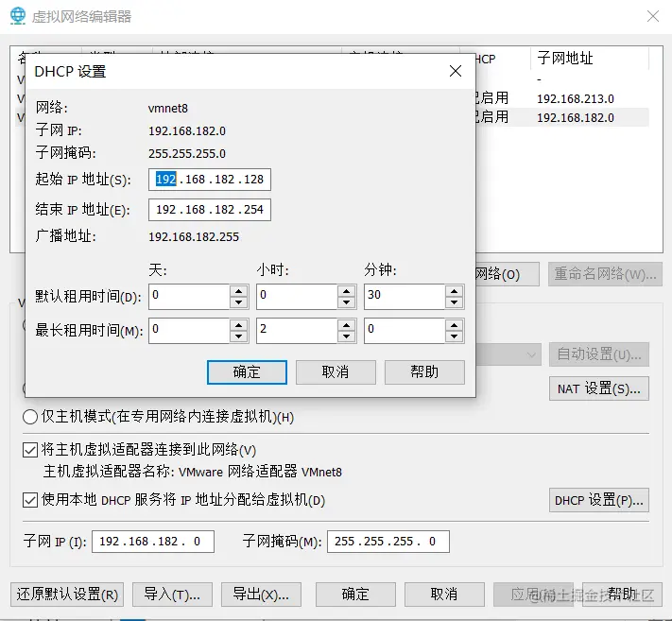Decrease 最长租用时间 minutes value
Screen dimensions: 672x621
pyautogui.click(x=454, y=336)
